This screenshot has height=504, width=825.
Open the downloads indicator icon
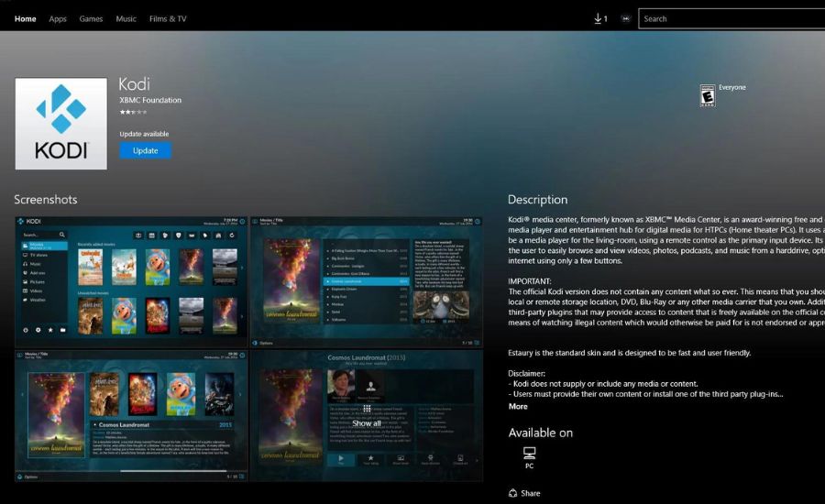pos(600,19)
